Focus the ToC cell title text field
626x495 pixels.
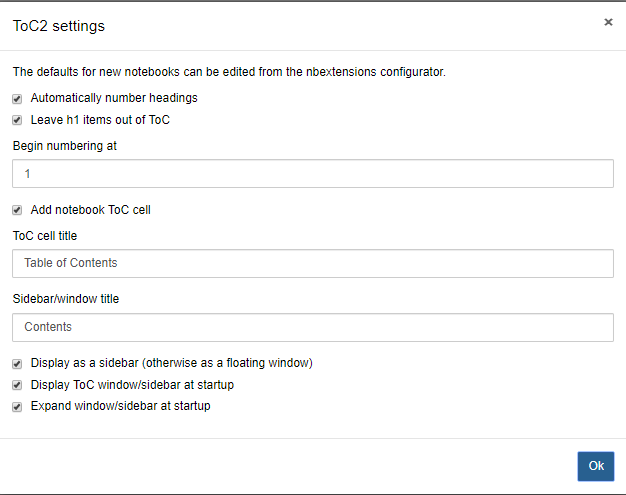(312, 263)
